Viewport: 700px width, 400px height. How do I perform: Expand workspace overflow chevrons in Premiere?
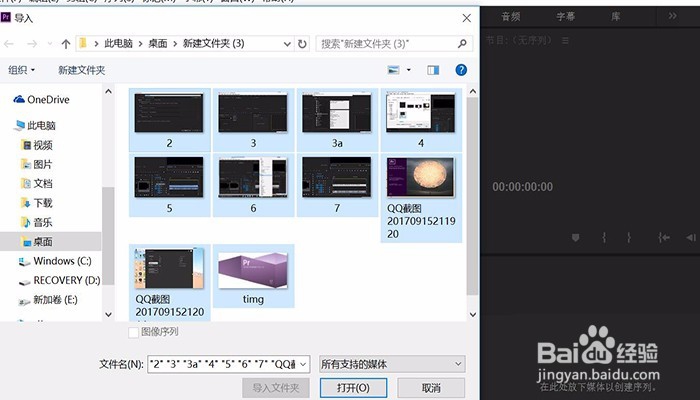coord(672,16)
